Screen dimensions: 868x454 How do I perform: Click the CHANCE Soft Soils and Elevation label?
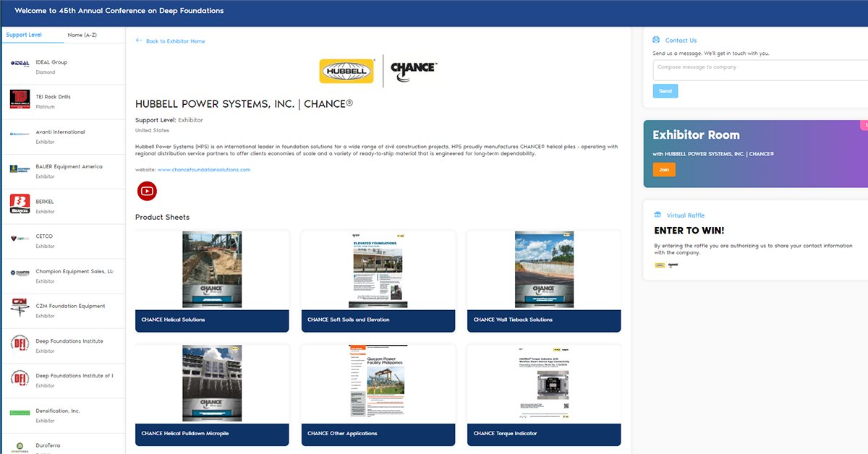[x=349, y=320]
